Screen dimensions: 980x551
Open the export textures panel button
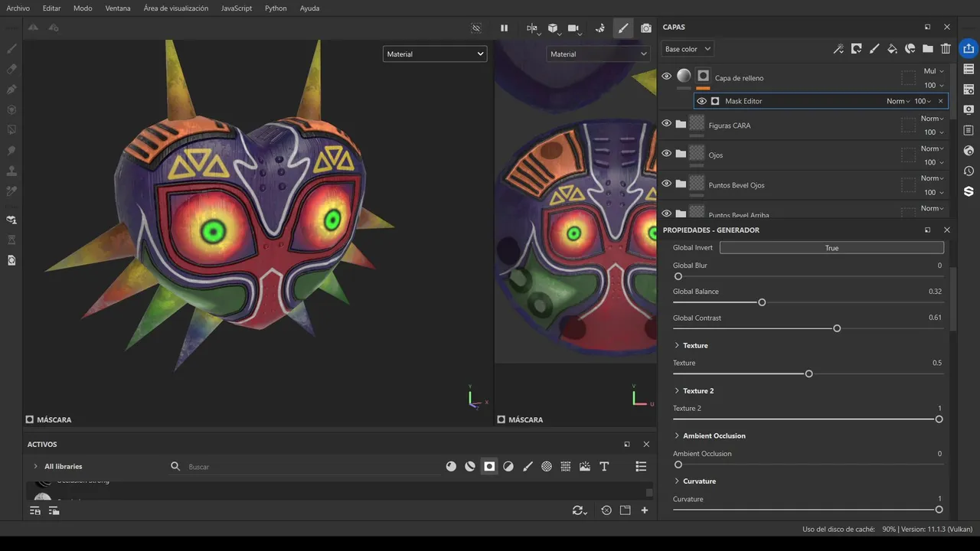pos(969,48)
